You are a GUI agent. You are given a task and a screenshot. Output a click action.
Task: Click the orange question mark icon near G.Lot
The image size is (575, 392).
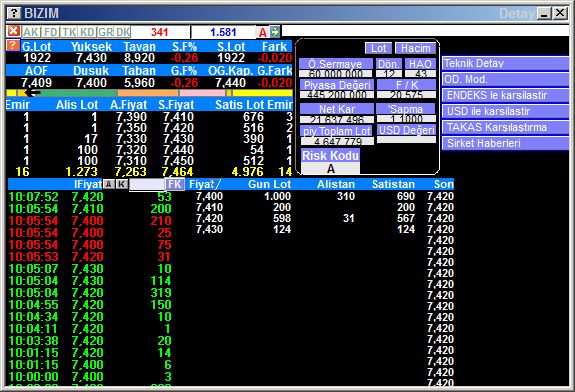coord(12,45)
